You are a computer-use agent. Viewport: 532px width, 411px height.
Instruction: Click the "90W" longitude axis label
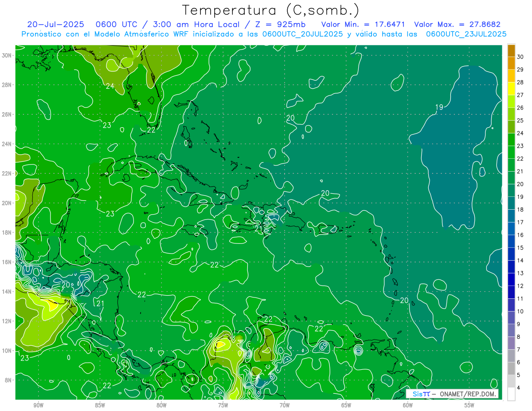[x=38, y=405]
